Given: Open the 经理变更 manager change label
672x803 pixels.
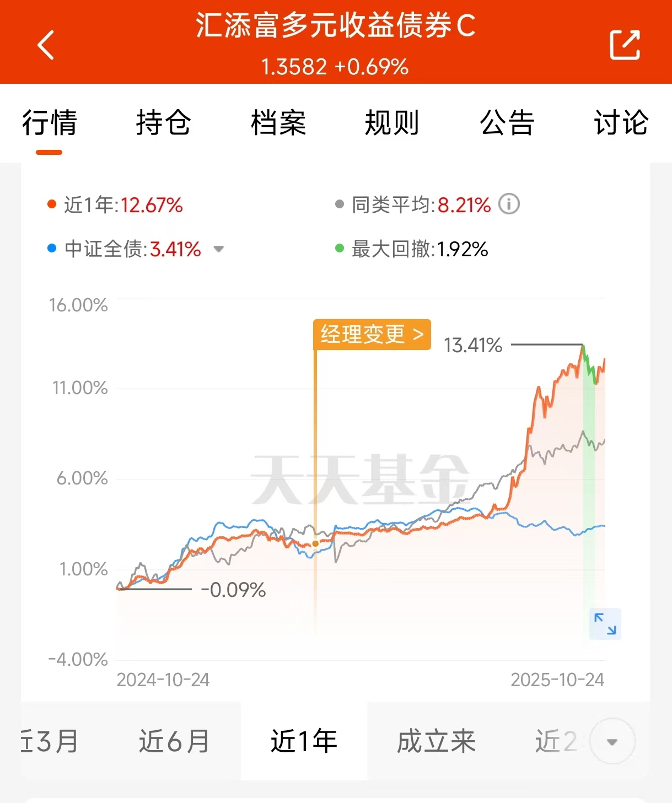Looking at the screenshot, I should tap(372, 334).
